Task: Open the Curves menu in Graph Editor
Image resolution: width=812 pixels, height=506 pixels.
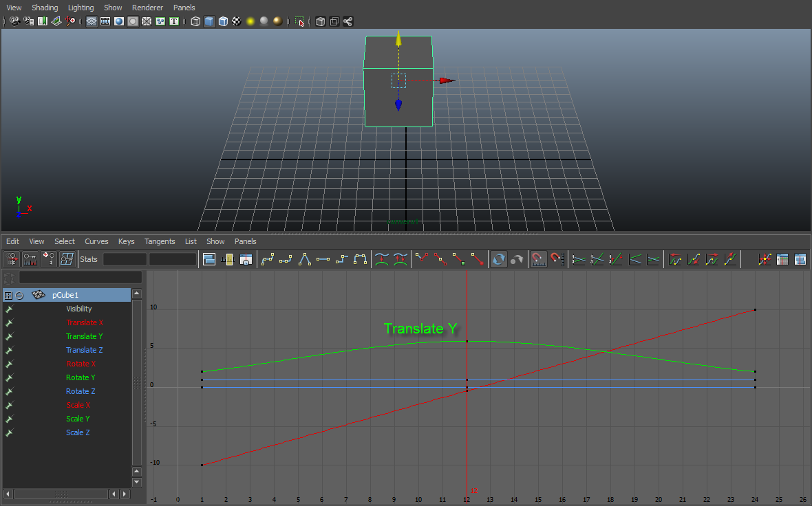Action: tap(96, 241)
